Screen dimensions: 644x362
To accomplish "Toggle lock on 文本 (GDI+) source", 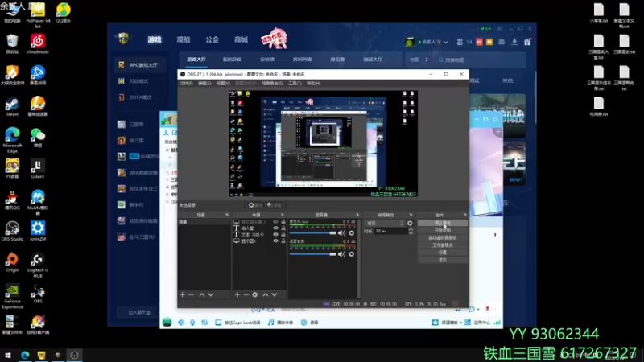I will [283, 234].
